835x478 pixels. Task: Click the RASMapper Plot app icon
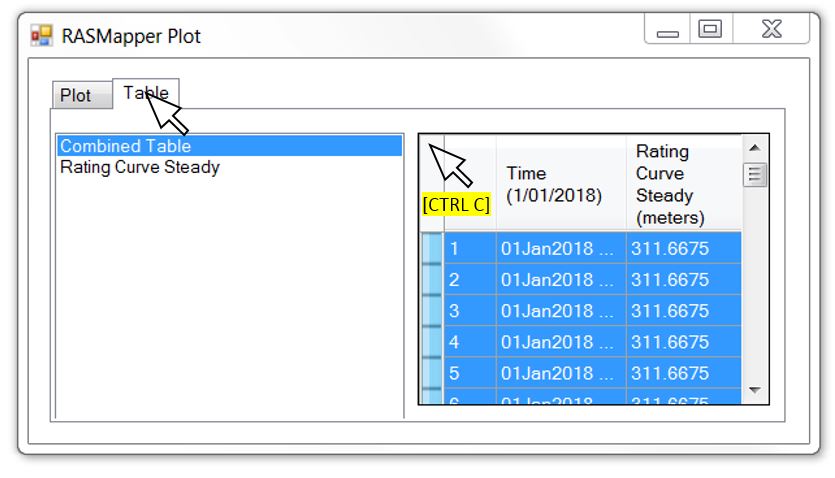[42, 35]
